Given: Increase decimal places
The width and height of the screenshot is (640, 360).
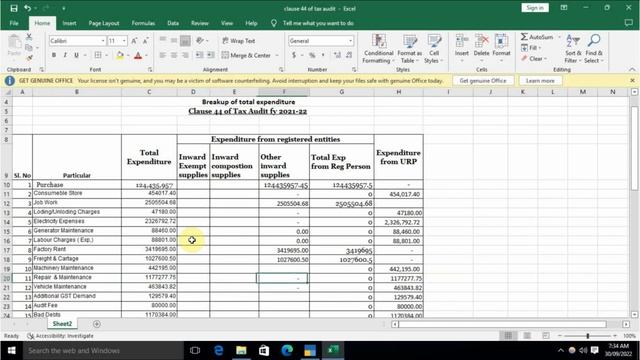Looking at the screenshot, I should [337, 55].
